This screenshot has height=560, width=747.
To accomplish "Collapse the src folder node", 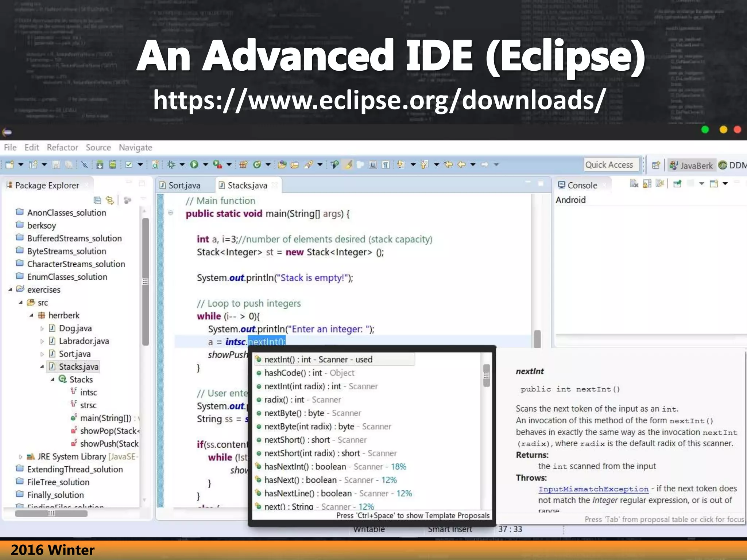I will tap(21, 303).
